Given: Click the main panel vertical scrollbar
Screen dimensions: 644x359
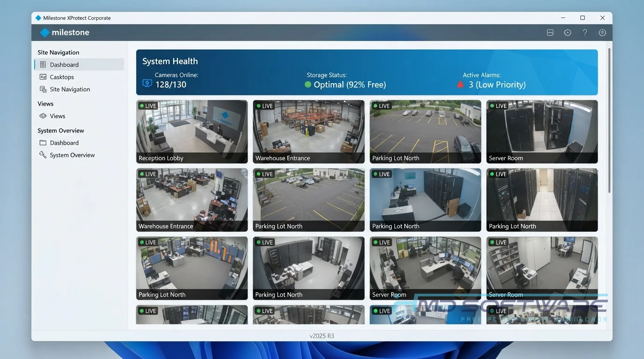Looking at the screenshot, I should [609, 120].
